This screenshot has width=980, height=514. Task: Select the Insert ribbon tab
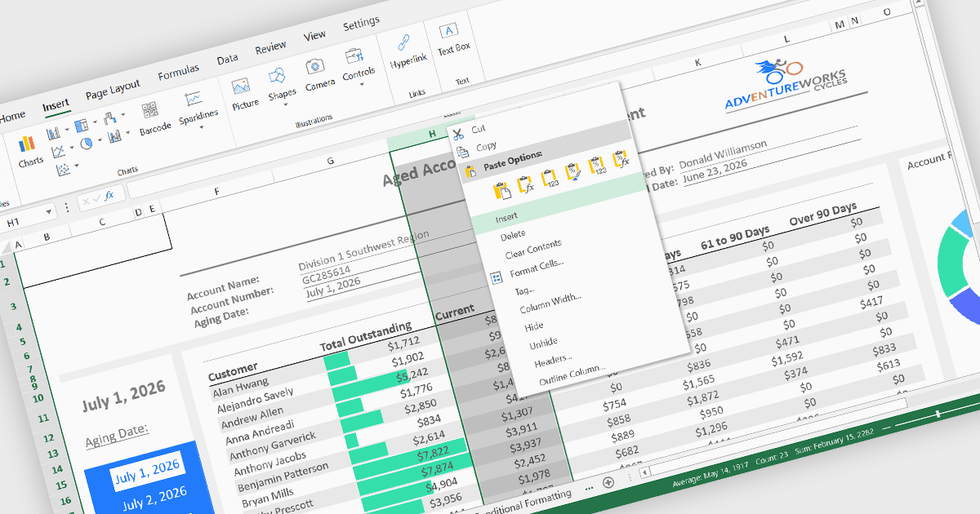point(56,105)
